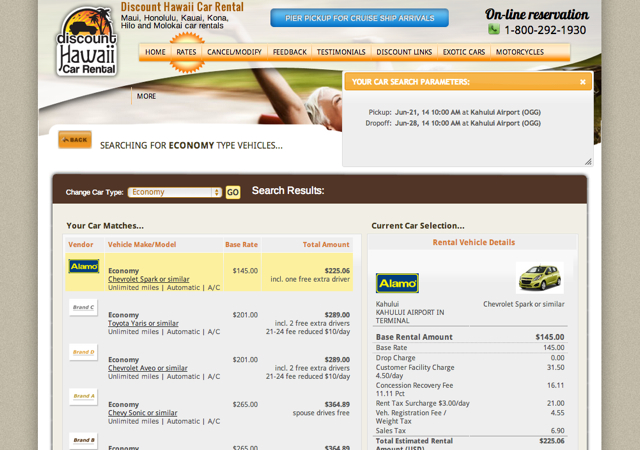This screenshot has height=450, width=640.
Task: Open the DISCOUNT LINKS menu item
Action: pyautogui.click(x=404, y=52)
